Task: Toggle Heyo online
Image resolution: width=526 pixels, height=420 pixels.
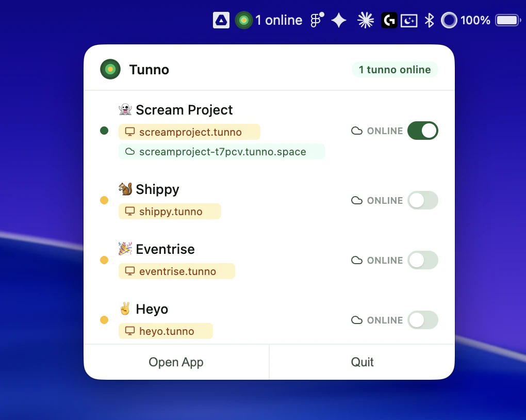Action: point(423,320)
